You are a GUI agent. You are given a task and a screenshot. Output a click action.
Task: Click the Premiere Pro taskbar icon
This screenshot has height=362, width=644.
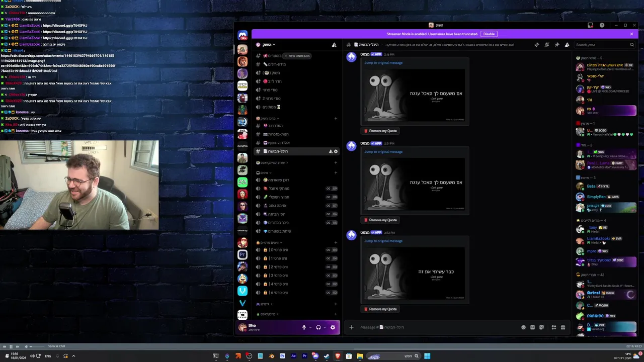[304, 356]
